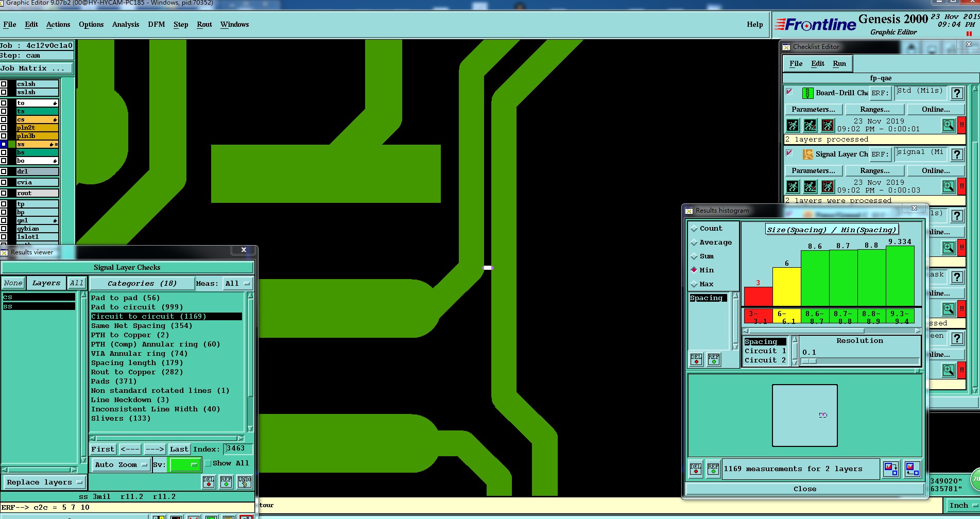Click yellow 6 histogram bar
Image resolution: width=980 pixels, height=519 pixels.
coord(786,286)
